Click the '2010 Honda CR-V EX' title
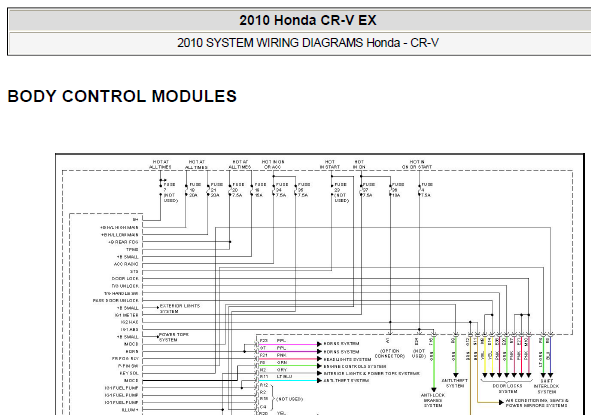The image size is (591, 415). pos(308,20)
